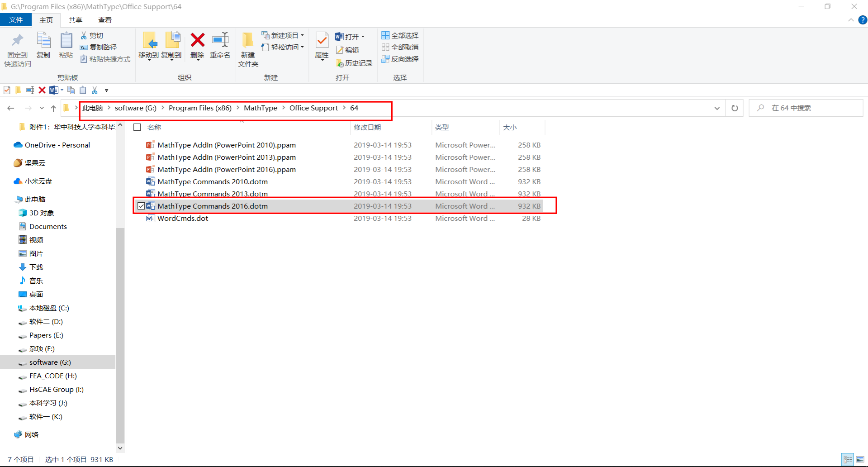Click the blue Help question mark icon
Viewport: 868px width, 467px height.
[x=863, y=20]
